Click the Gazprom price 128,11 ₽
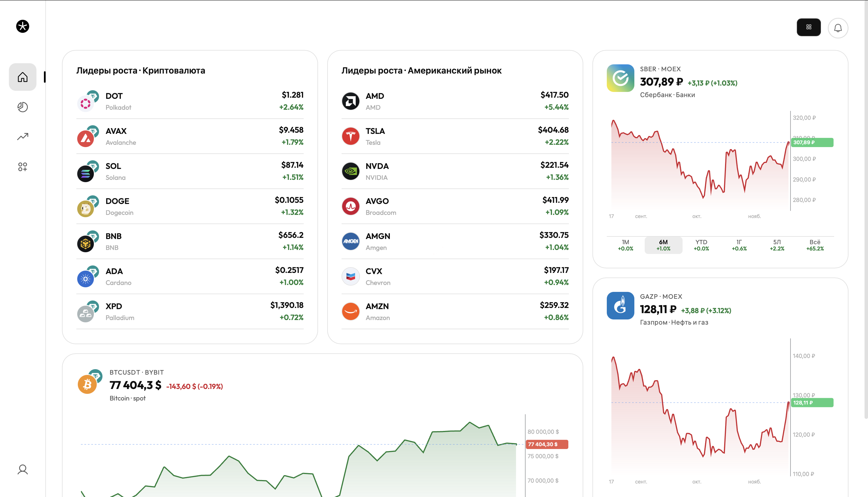 (x=658, y=309)
